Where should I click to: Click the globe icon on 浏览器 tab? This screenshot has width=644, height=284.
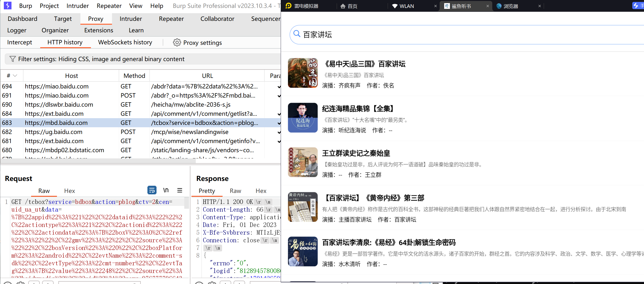(499, 6)
